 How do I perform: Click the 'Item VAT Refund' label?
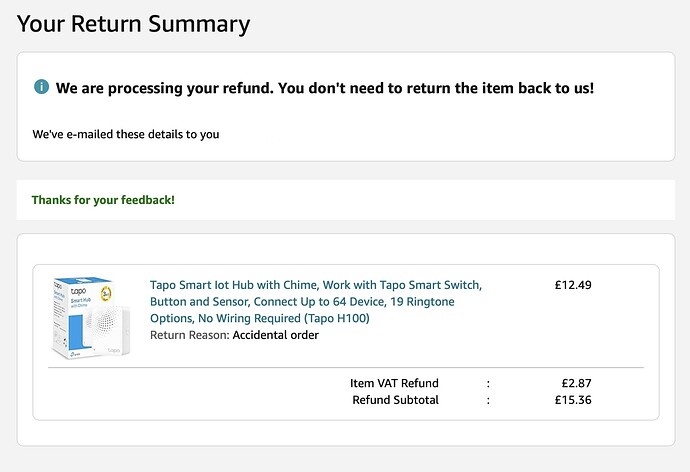(394, 383)
